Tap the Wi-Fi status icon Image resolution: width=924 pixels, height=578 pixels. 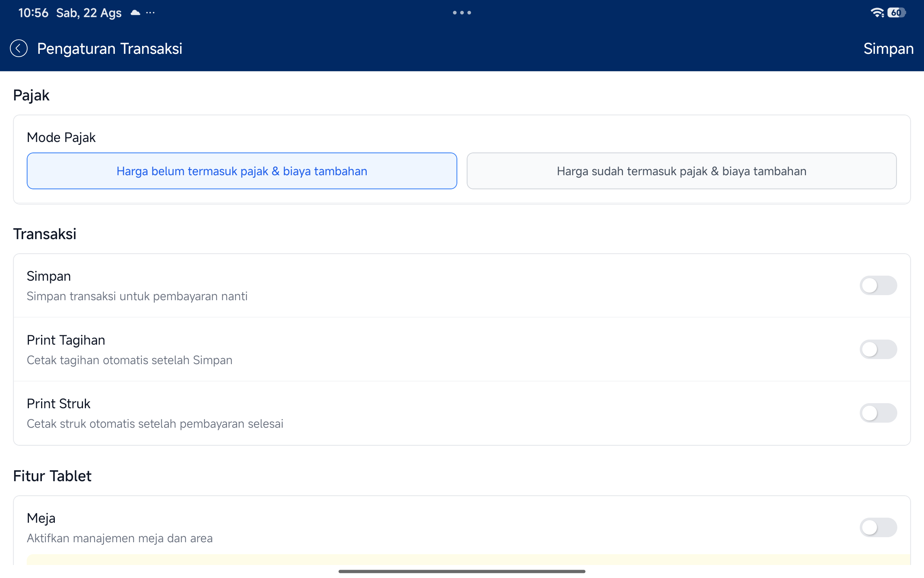click(877, 13)
